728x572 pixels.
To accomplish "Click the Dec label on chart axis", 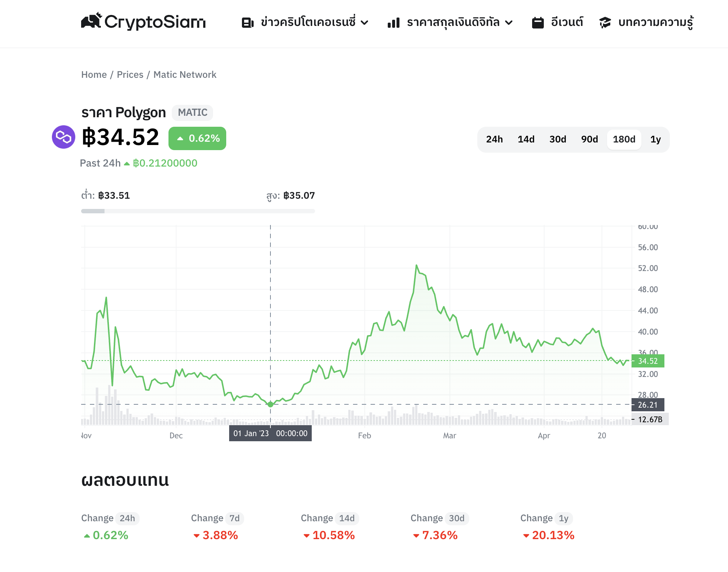I will coord(176,435).
